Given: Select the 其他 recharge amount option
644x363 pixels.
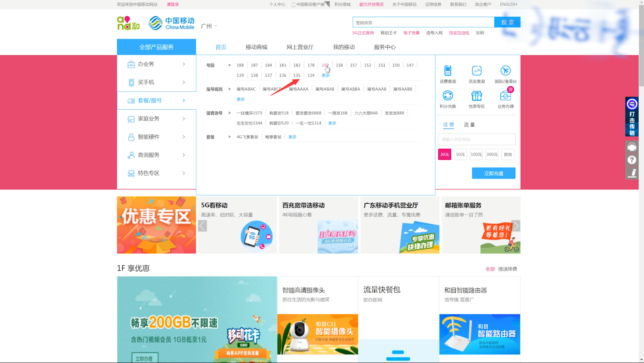Looking at the screenshot, I should [508, 154].
